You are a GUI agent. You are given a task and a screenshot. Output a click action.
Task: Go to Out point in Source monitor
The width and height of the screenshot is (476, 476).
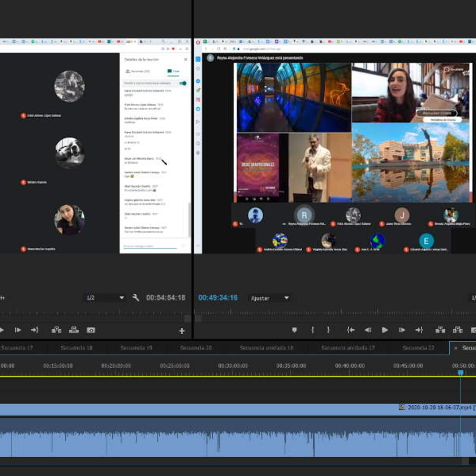(35, 330)
